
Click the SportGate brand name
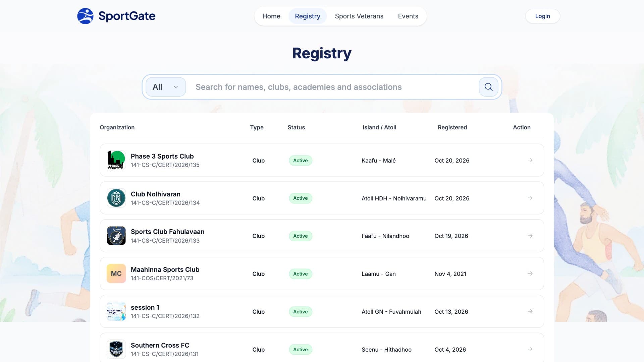point(127,16)
